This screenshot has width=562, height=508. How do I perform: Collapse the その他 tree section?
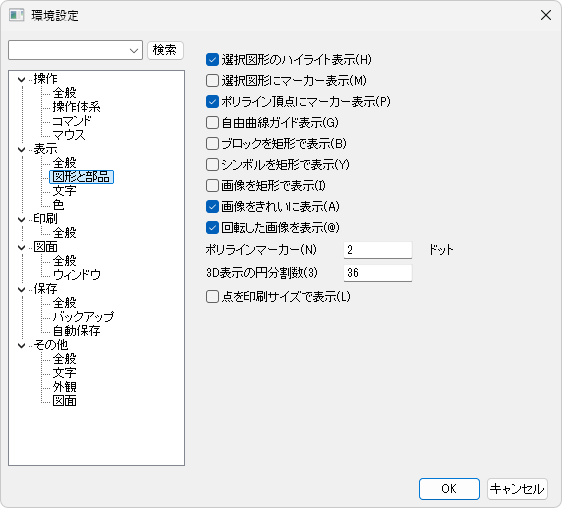(22, 346)
